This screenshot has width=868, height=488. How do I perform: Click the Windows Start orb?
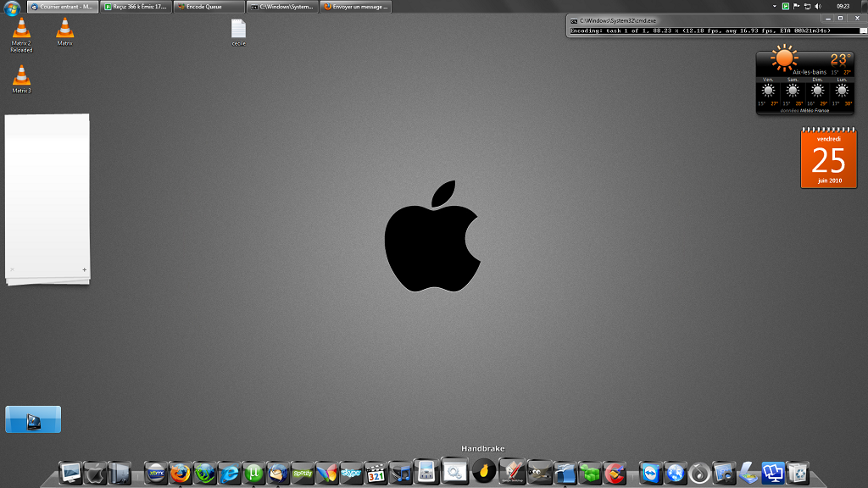(11, 6)
